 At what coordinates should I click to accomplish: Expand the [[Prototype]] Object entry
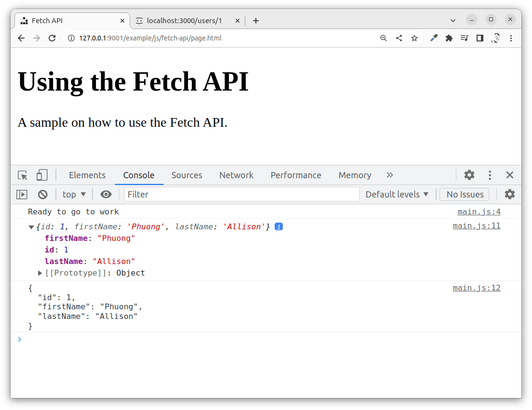click(40, 273)
